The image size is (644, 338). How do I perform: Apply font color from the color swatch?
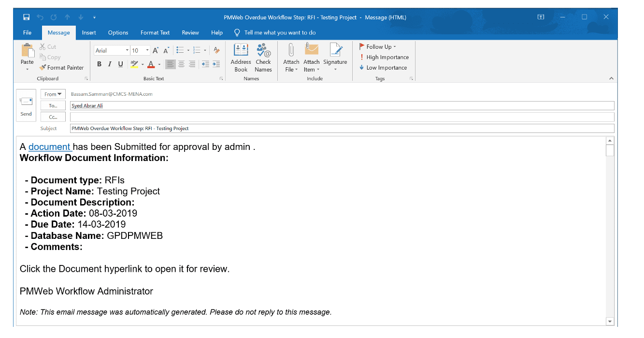click(151, 64)
